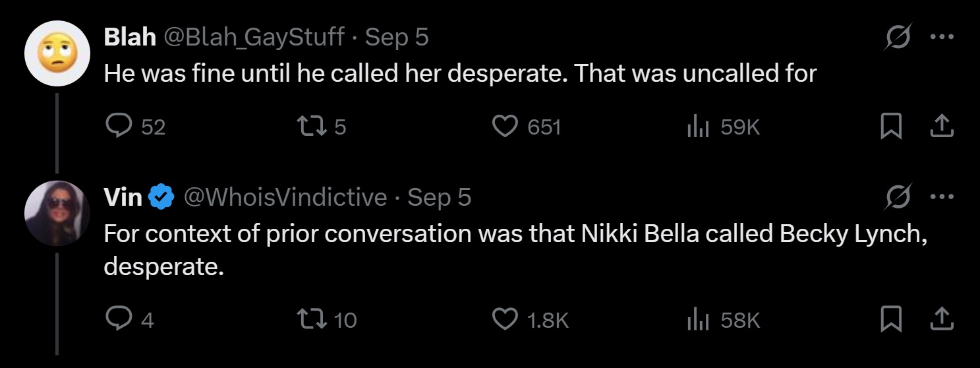Bookmark Vin's tweet about Nikki Bella
980x368 pixels.
tap(891, 319)
